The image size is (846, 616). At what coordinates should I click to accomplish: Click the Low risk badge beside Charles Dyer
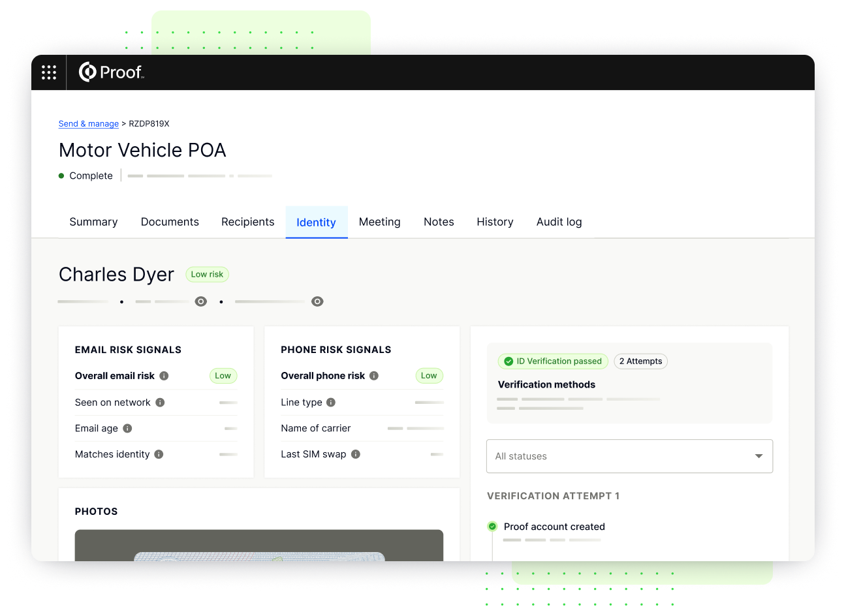pos(207,275)
